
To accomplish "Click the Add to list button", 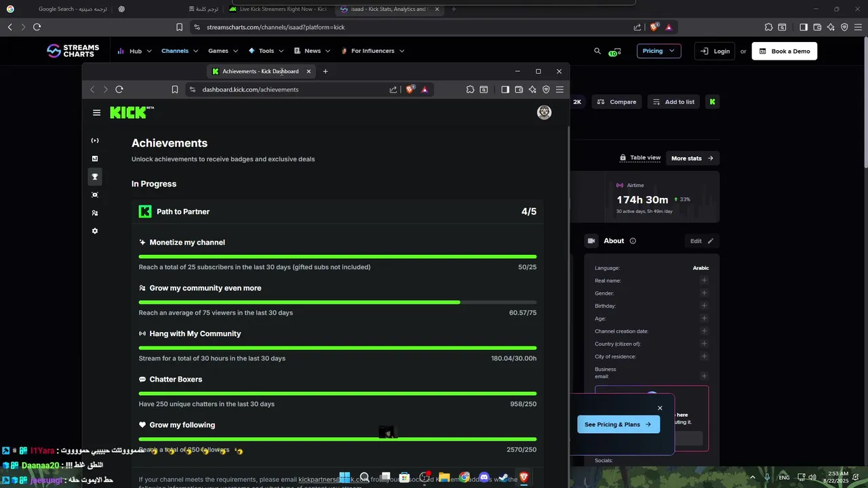I will click(x=673, y=102).
